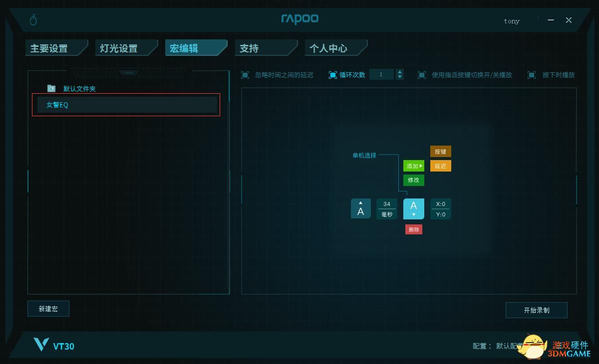599x364 pixels.
Task: Click the 新建宏 new macro button
Action: tap(48, 309)
